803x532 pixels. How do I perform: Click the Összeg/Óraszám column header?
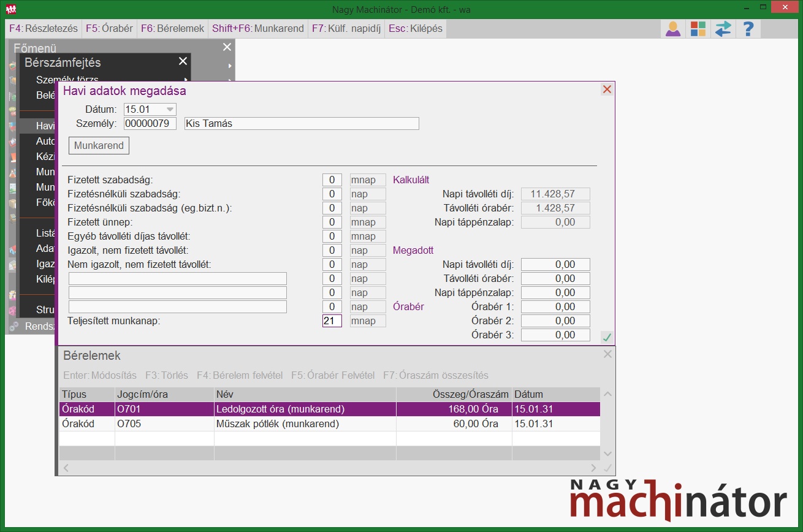pyautogui.click(x=454, y=395)
